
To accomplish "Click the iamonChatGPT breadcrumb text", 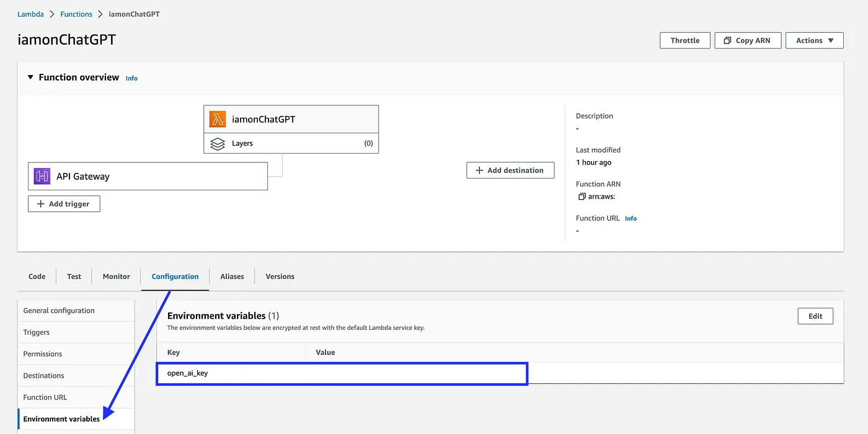I will pyautogui.click(x=134, y=14).
